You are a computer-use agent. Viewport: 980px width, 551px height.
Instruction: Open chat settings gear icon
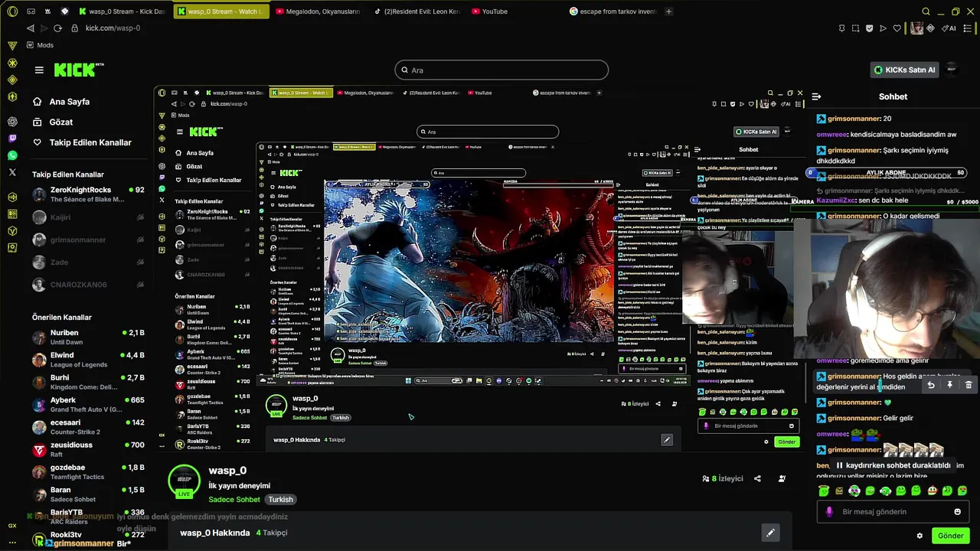(x=920, y=536)
